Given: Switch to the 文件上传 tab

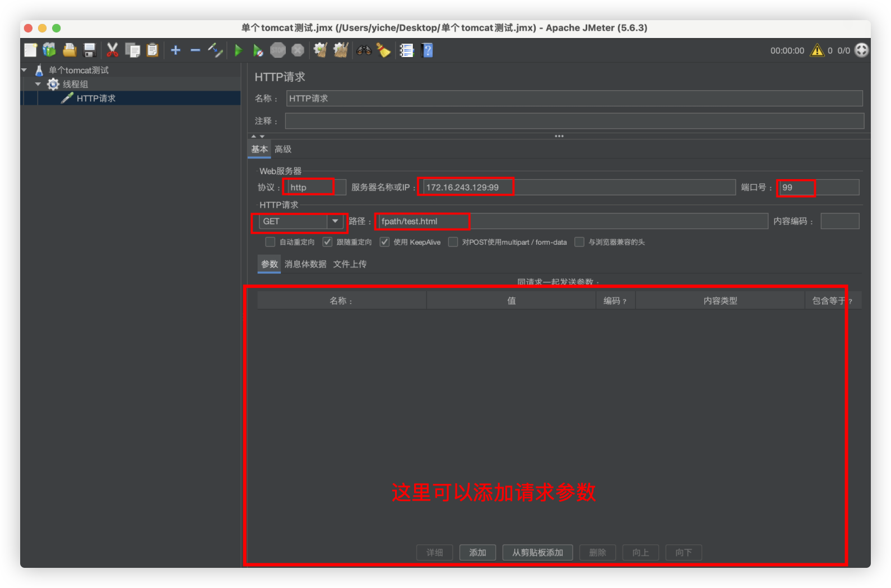Looking at the screenshot, I should click(350, 264).
